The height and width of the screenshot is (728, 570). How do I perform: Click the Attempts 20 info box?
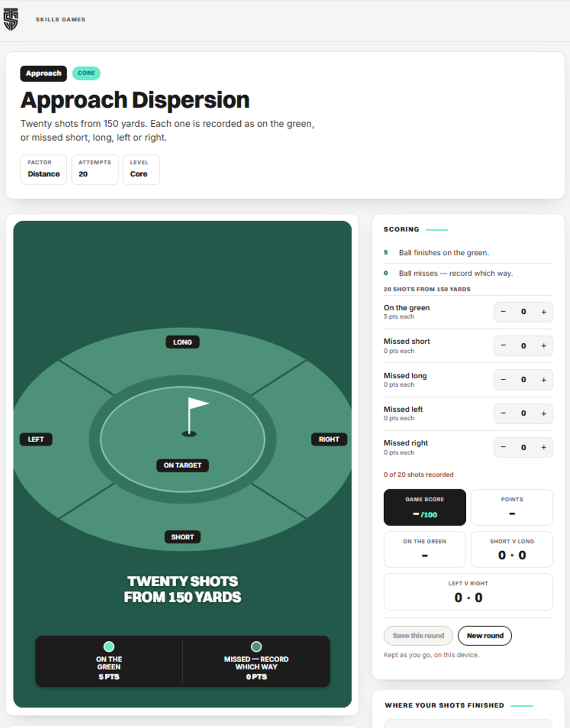point(95,169)
